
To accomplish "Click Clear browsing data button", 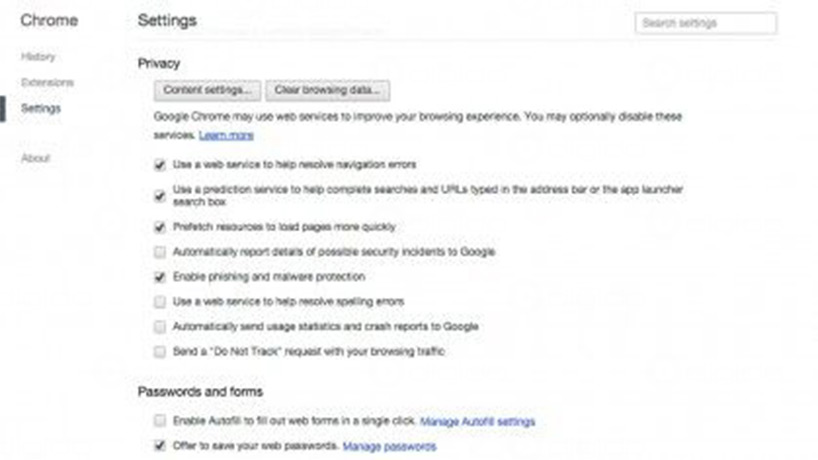I will pos(327,90).
